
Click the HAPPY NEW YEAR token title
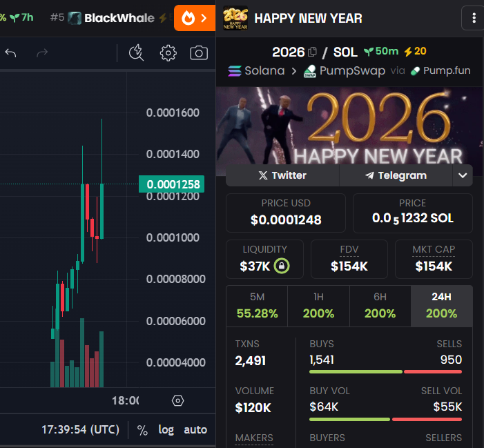[x=308, y=18]
